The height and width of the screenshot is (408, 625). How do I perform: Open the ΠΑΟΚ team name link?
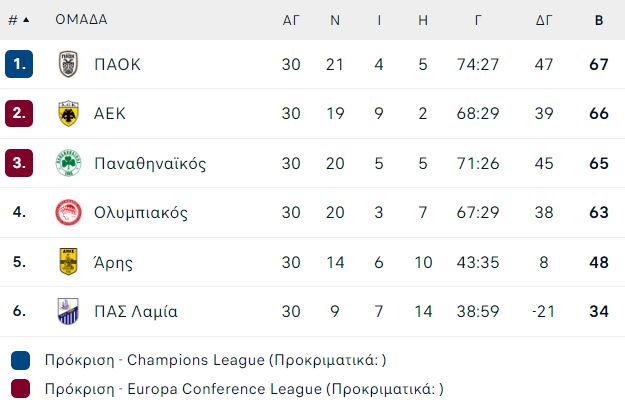117,64
